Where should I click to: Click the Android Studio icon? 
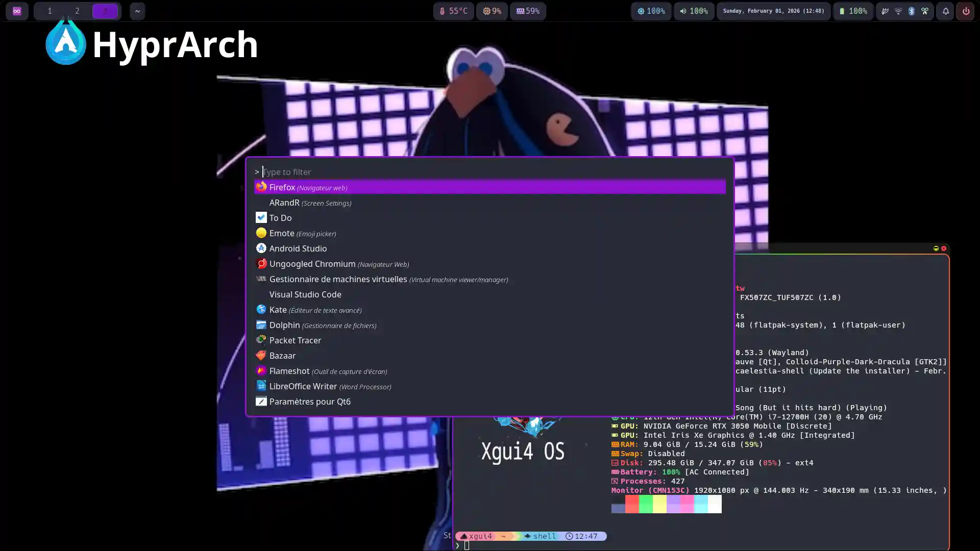[x=261, y=248]
